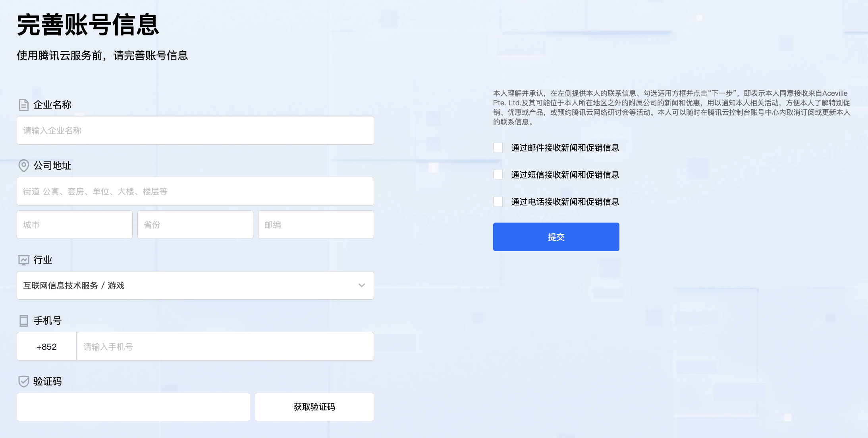This screenshot has width=868, height=438.
Task: Open the 行业 industry dropdown
Action: (195, 285)
